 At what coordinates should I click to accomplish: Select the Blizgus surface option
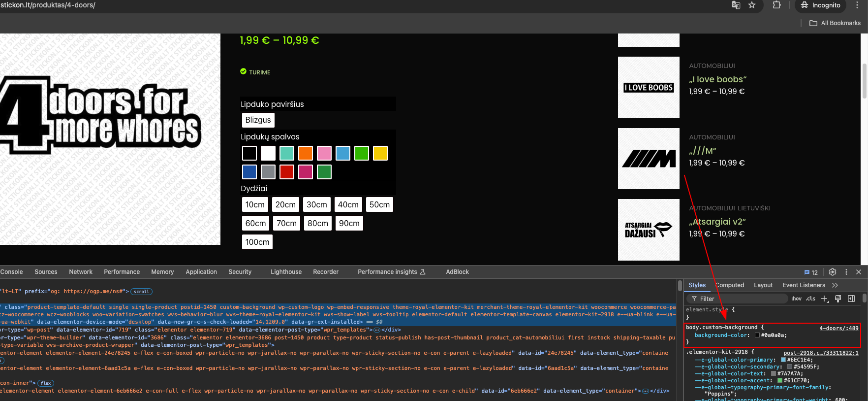(258, 120)
